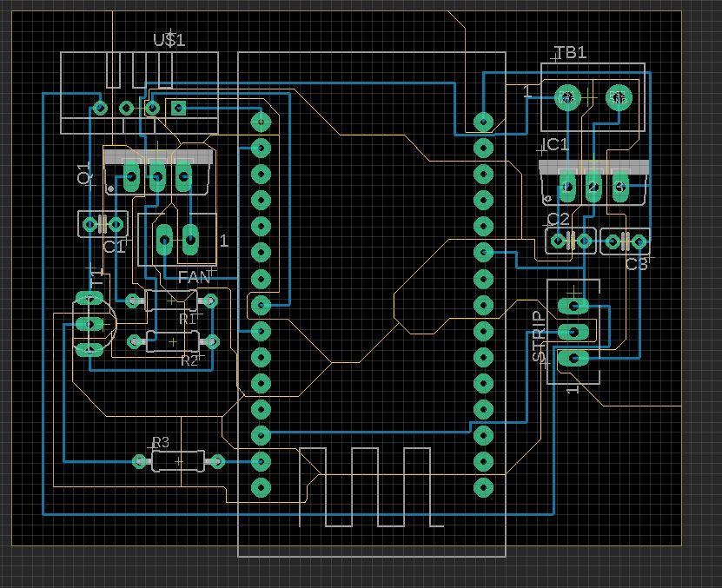The width and height of the screenshot is (722, 588).
Task: Click the middle pad of transistor T1
Action: click(x=89, y=325)
